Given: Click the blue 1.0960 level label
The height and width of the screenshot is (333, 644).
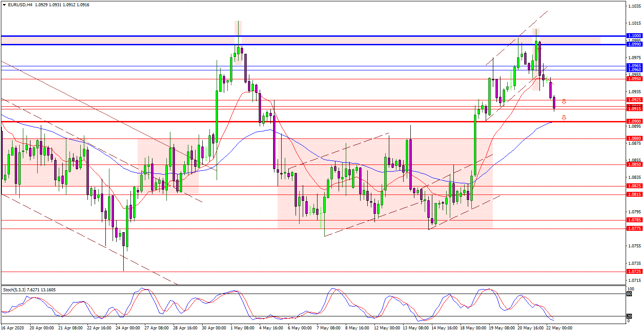Looking at the screenshot, I should (x=635, y=70).
